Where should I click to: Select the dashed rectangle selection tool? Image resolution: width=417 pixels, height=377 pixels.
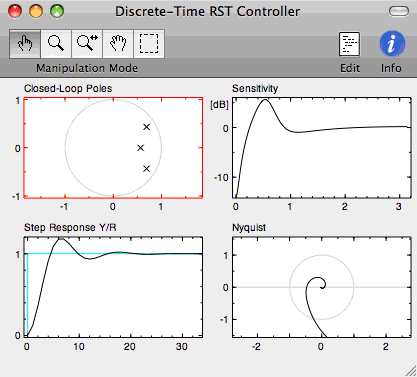click(149, 44)
